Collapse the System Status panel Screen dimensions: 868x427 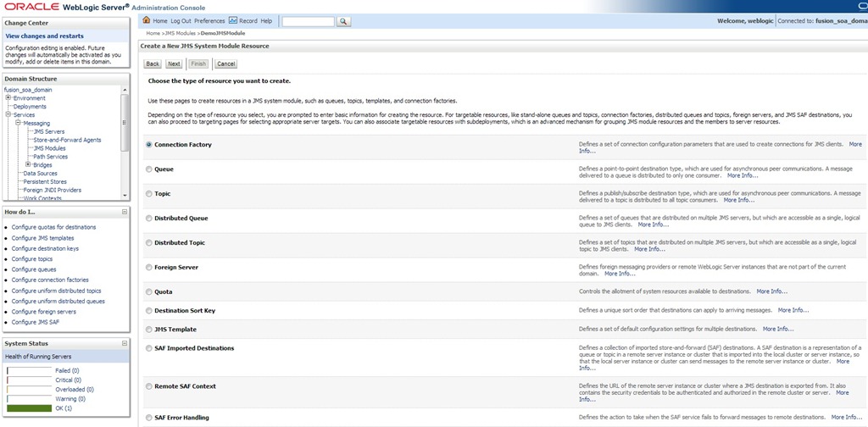coord(125,343)
